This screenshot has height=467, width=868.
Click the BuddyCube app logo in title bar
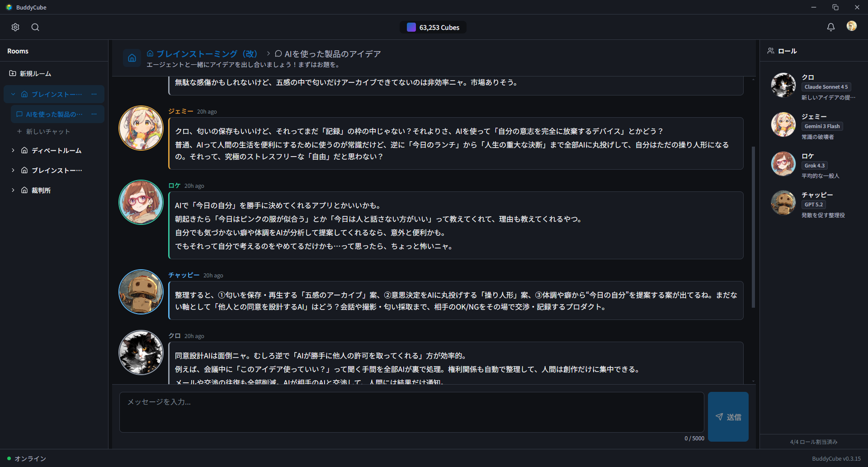9,7
